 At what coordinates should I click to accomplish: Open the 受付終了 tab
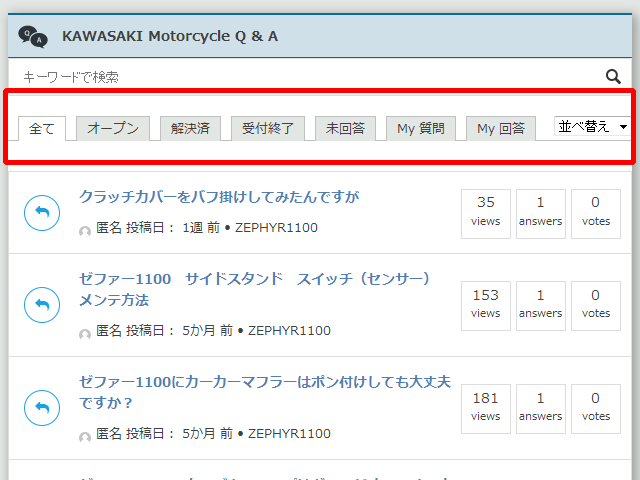[x=268, y=128]
